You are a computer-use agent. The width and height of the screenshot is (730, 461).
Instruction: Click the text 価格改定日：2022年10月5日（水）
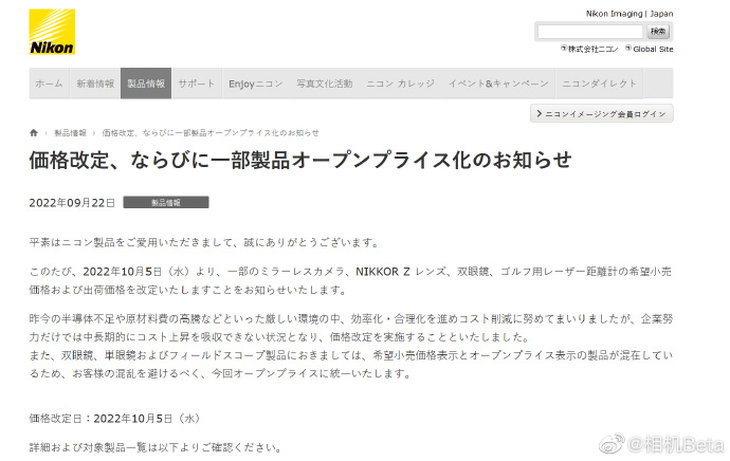(116, 419)
